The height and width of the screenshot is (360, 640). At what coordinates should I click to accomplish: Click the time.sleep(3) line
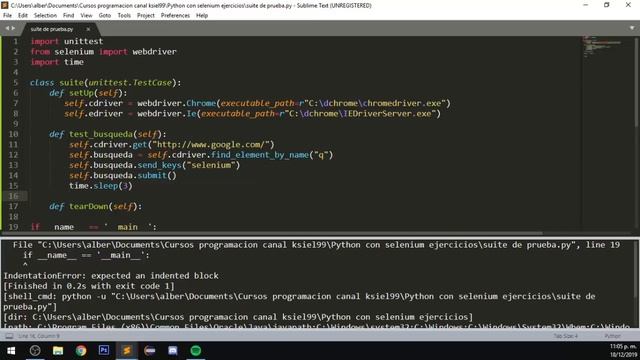point(101,186)
